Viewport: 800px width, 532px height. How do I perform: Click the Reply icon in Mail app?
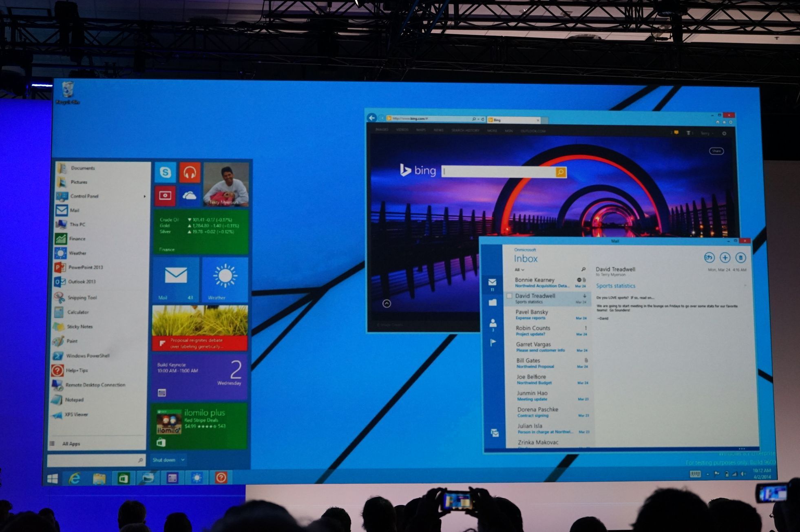point(709,257)
